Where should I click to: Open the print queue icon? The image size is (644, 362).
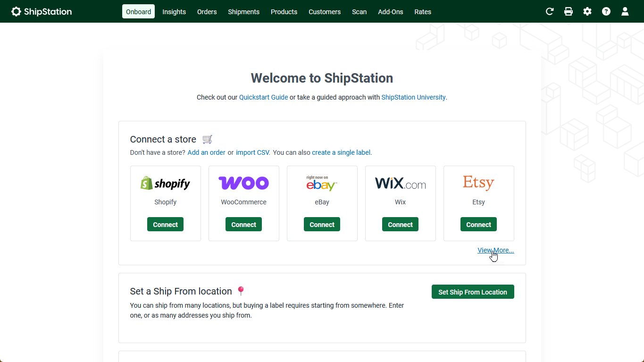(569, 12)
